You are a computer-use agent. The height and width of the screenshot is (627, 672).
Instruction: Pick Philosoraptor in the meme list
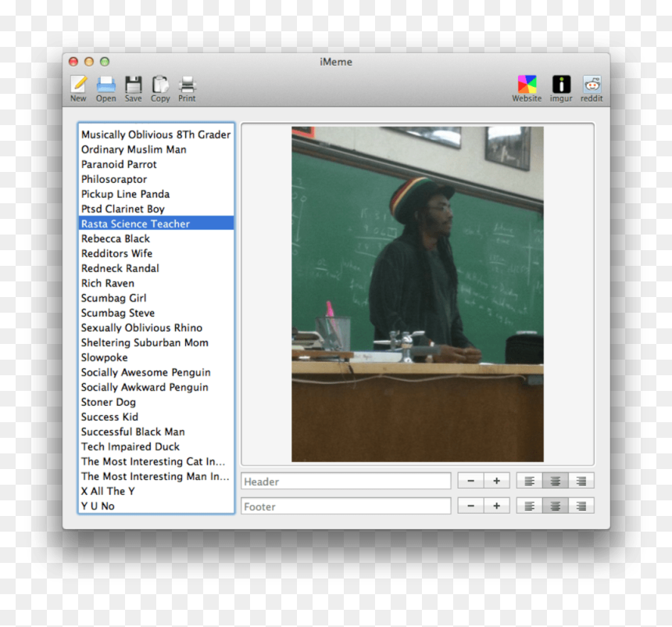[x=156, y=179]
